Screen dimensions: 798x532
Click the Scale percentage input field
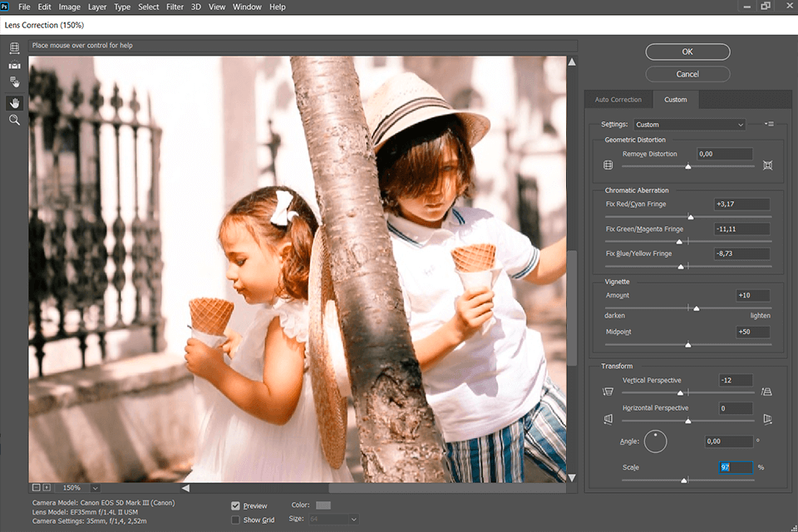(734, 467)
